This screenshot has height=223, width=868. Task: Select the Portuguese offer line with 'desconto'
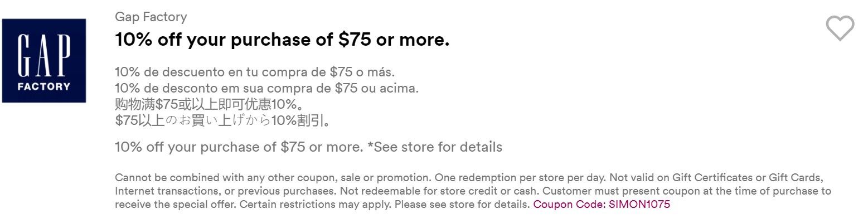coord(266,88)
